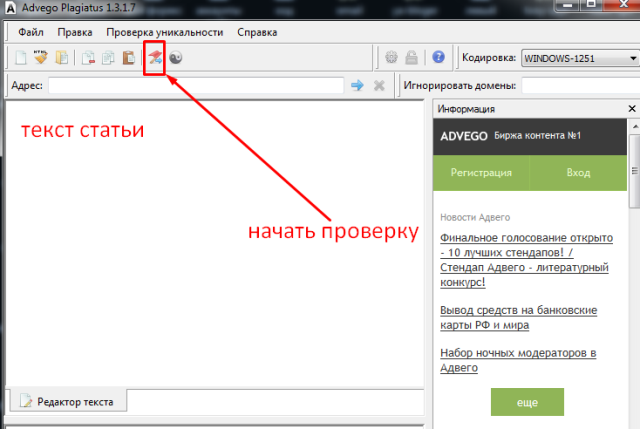Open the Правка menu
The image size is (640, 429).
[75, 32]
